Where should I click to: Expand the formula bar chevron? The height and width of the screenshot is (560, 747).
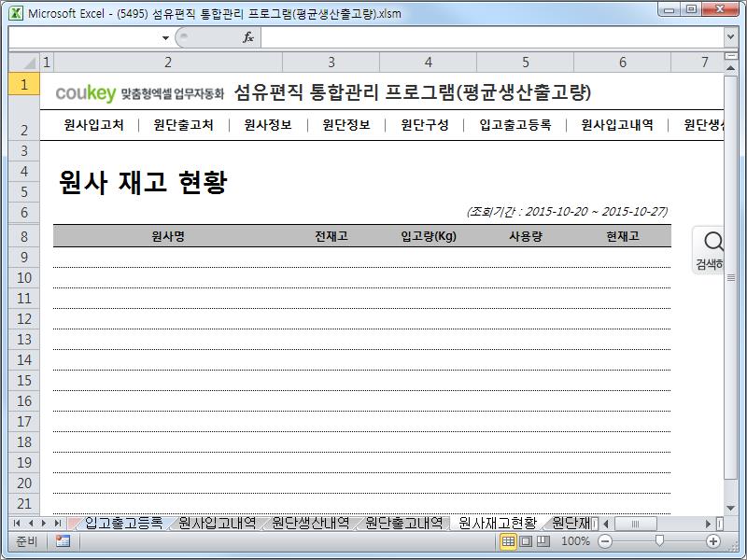coord(730,36)
